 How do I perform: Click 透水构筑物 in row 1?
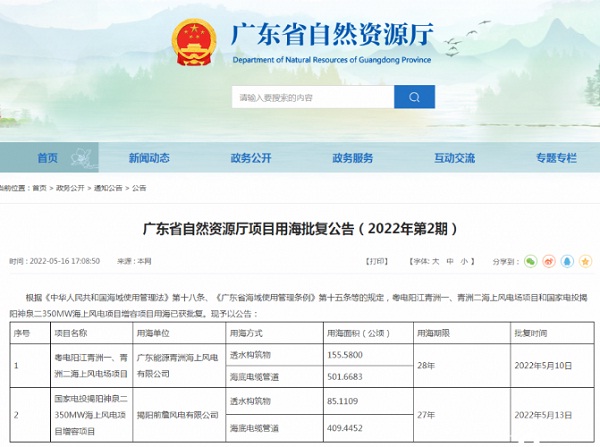pos(250,355)
